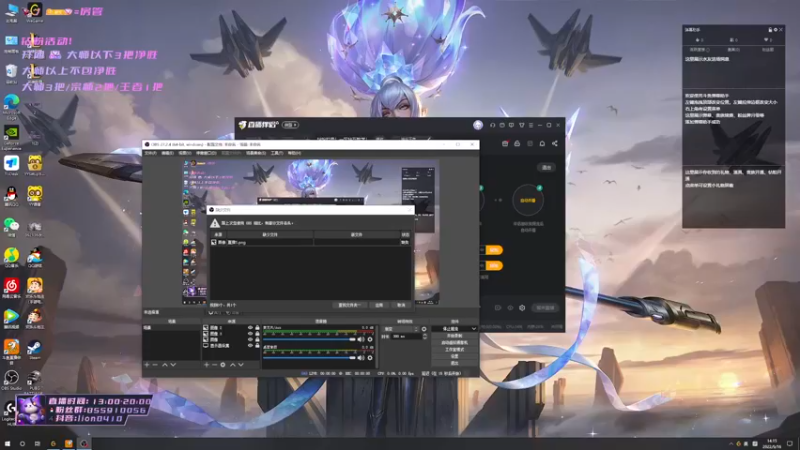Click the 麦克风/Aux volume slider
This screenshot has height=450, width=800.
tap(309, 339)
